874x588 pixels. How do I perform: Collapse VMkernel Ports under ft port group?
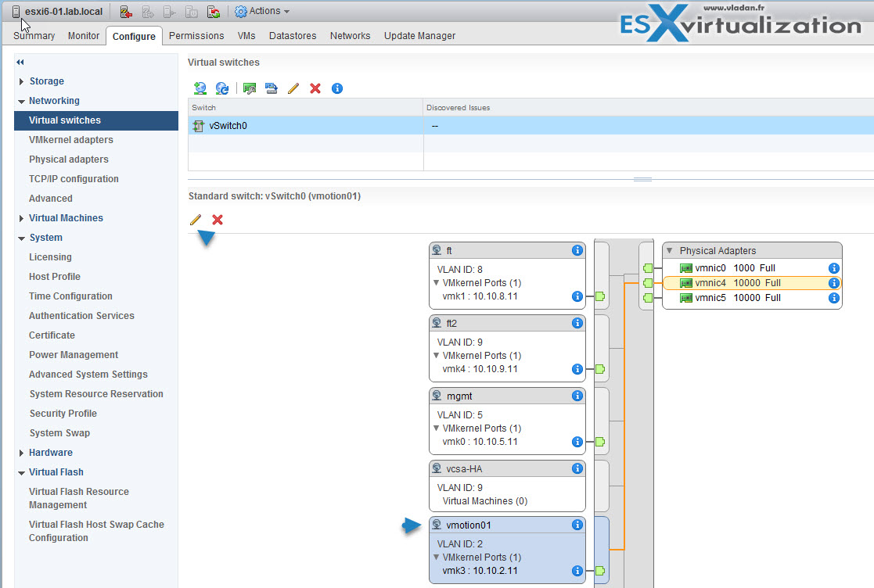point(437,283)
